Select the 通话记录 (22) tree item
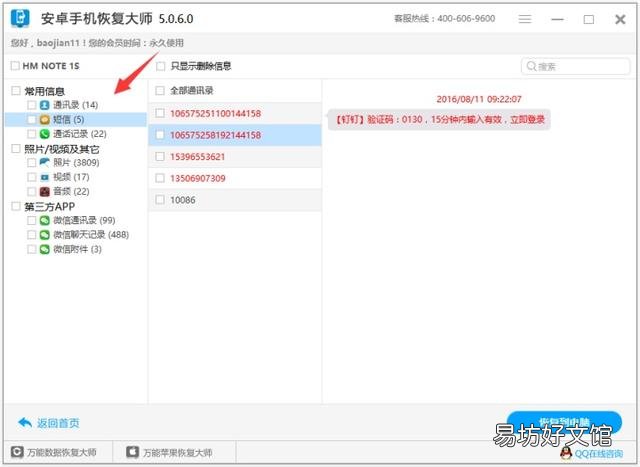This screenshot has height=467, width=640. (x=80, y=134)
